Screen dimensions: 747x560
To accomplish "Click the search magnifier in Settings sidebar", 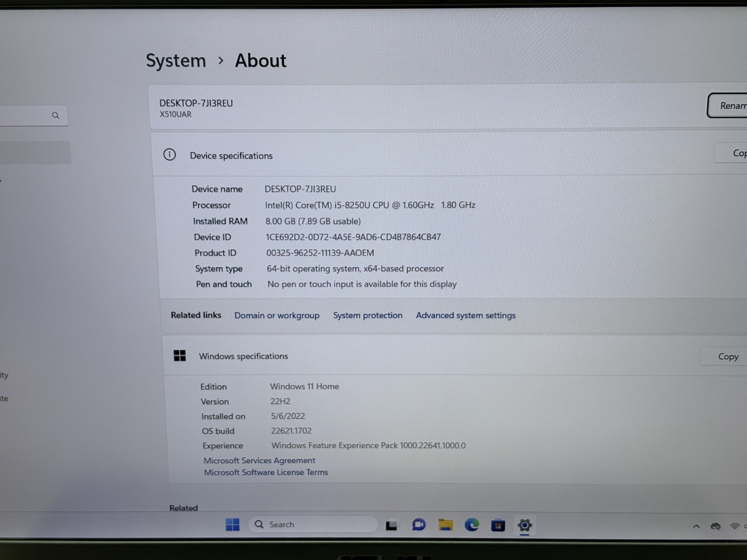I will click(x=56, y=115).
